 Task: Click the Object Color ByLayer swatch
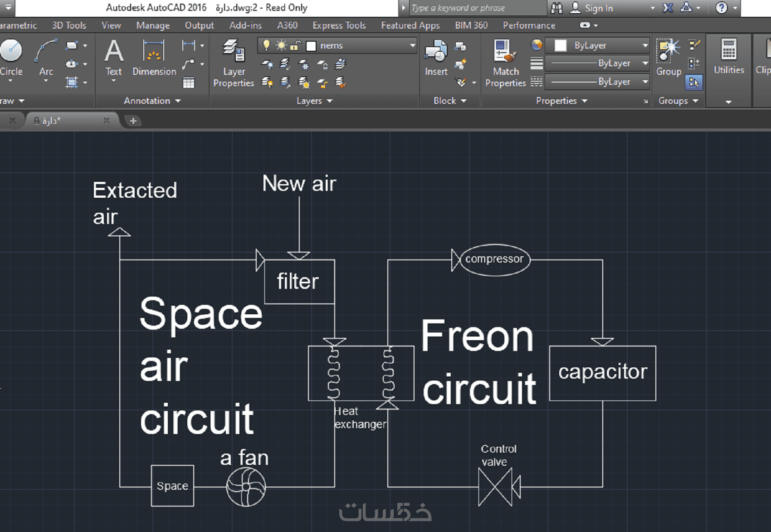(561, 45)
